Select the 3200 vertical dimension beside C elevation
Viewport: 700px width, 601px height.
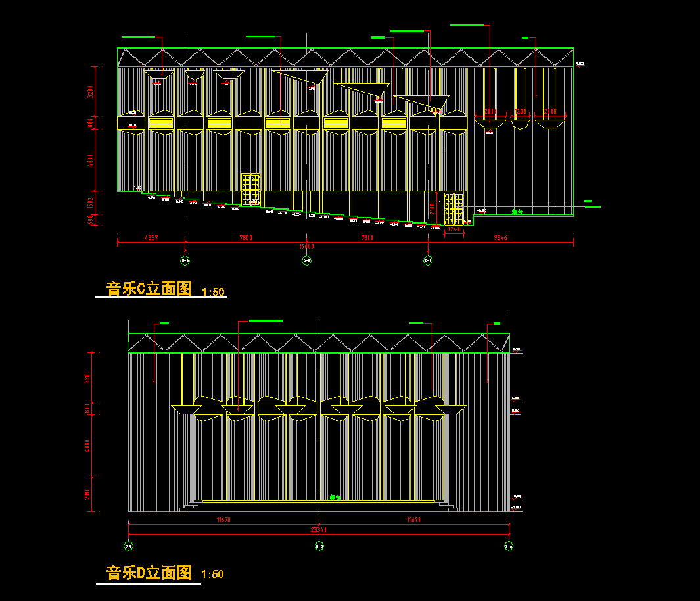[x=91, y=91]
